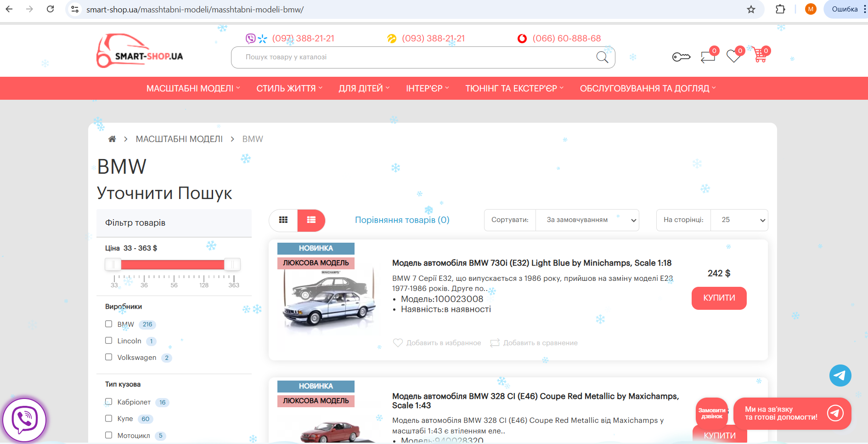Buy the BMW 328 CI model
This screenshot has width=868, height=444.
[720, 435]
